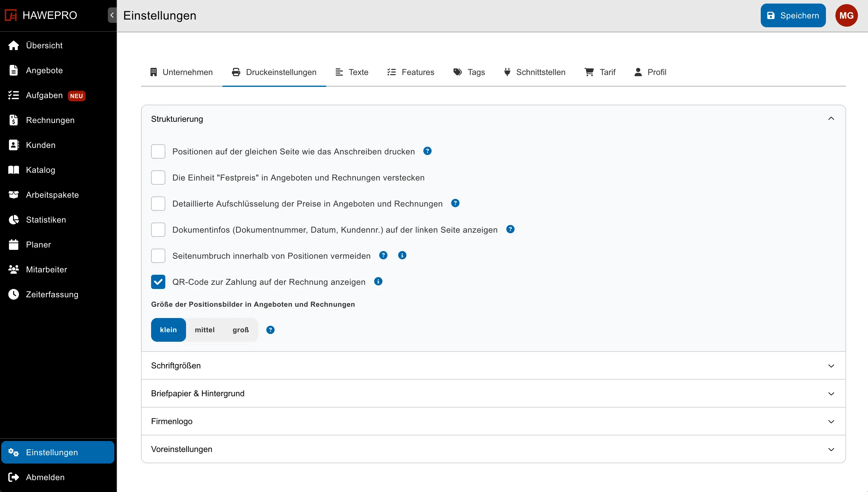Open Rechnungen from the sidebar
The image size is (868, 492).
pos(58,120)
